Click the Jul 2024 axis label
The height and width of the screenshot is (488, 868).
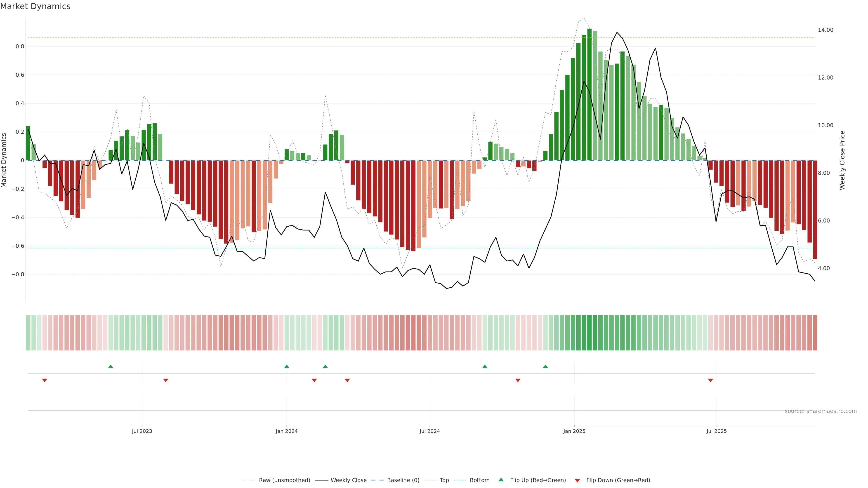tap(430, 431)
